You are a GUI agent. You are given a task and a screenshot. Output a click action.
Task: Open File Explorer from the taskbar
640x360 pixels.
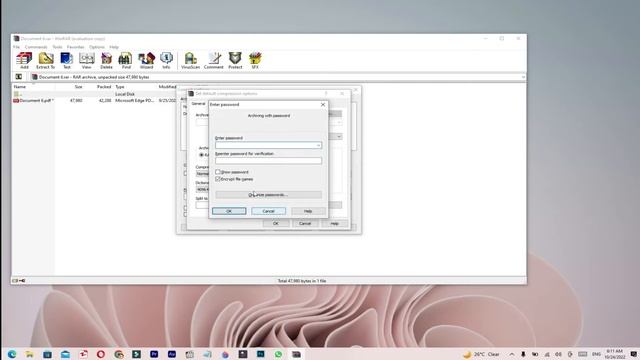29,354
